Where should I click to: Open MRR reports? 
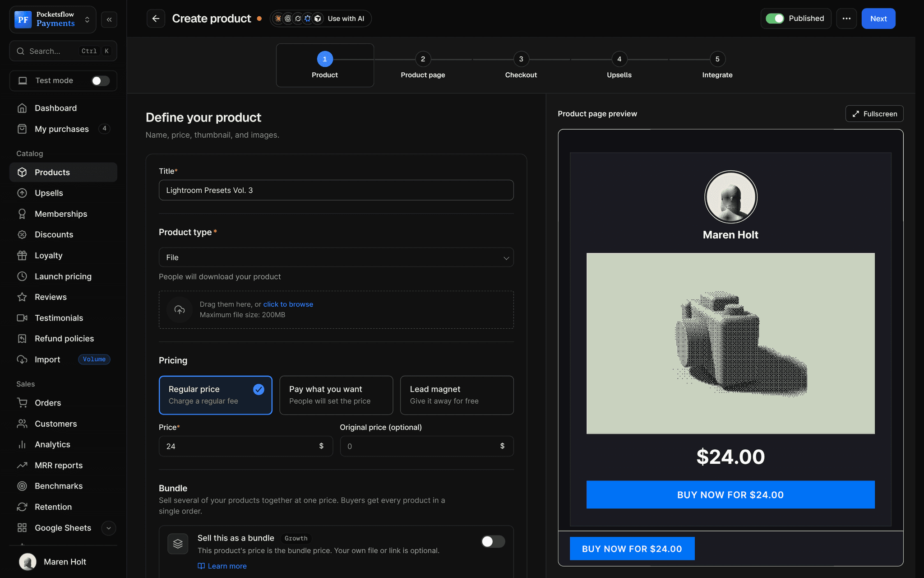click(63, 465)
